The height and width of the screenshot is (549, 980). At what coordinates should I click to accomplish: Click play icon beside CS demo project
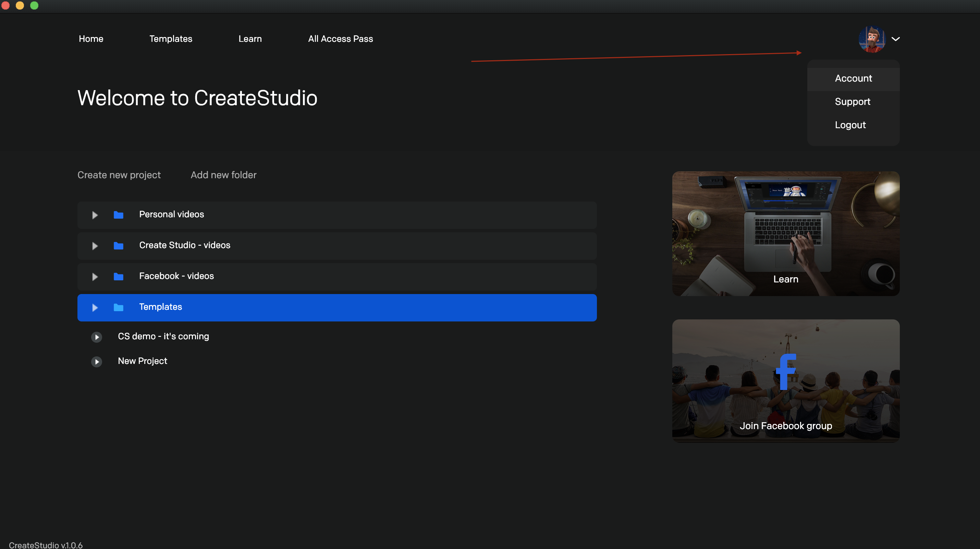(97, 337)
